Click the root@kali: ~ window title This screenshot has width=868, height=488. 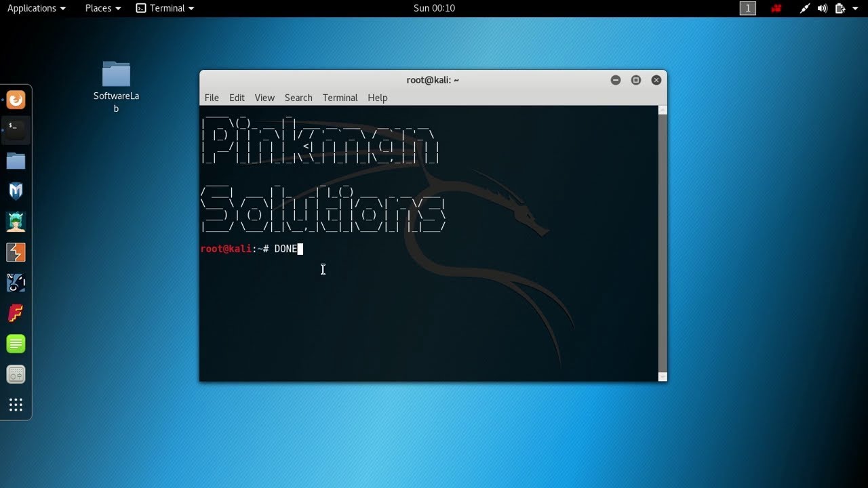(x=433, y=80)
